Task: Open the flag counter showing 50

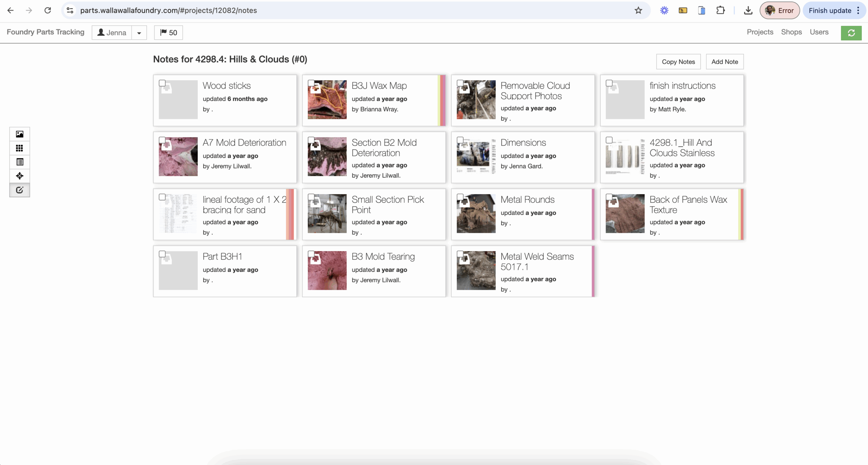Action: [x=169, y=33]
